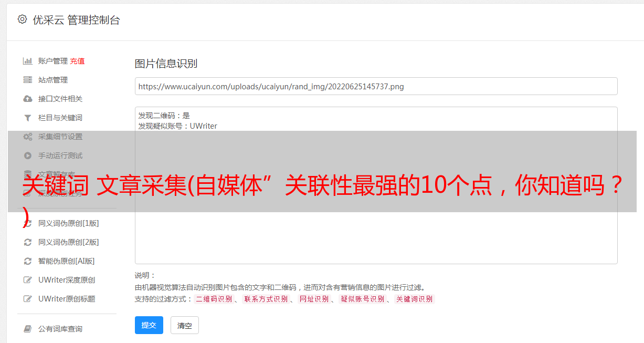Click the 发现二维码：是 result line

point(164,116)
